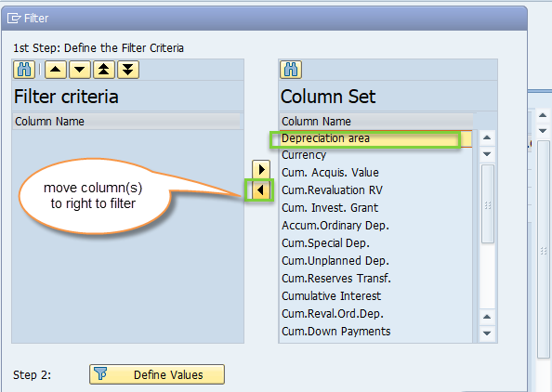Select the Depreciation area column entry
The width and height of the screenshot is (552, 392).
pos(375,138)
